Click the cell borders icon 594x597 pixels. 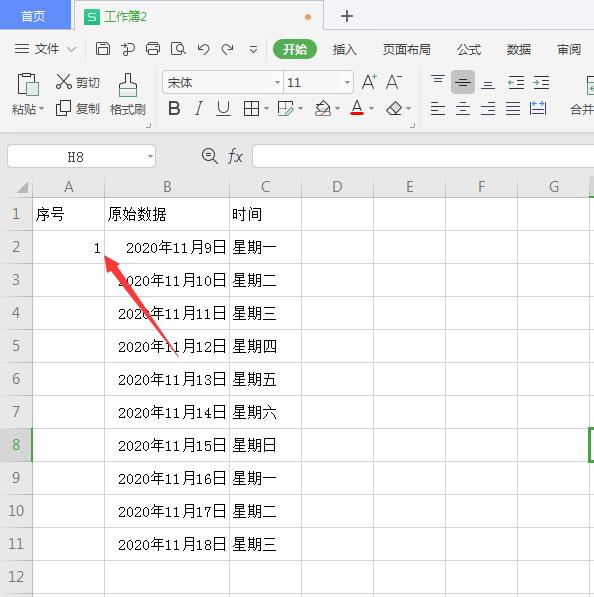coord(251,109)
